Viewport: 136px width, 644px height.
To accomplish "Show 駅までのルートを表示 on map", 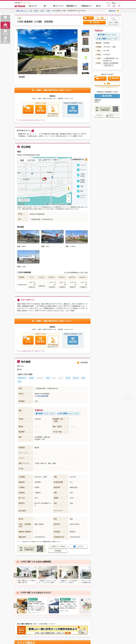I will click(x=48, y=160).
